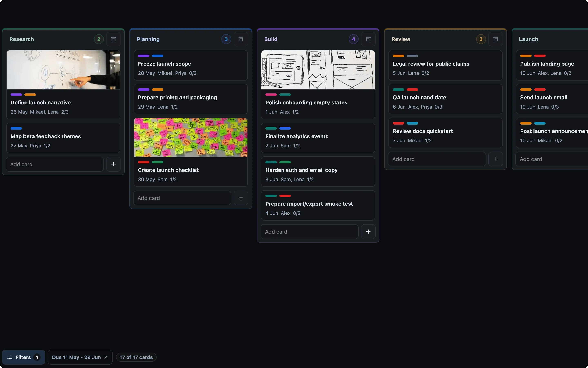Open the whiteboard cover image thumbnail
Viewport: 588px width, 368px height.
pos(63,70)
